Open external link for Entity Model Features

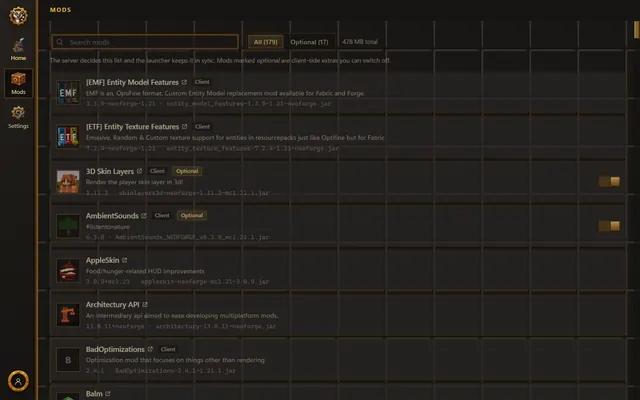coord(184,82)
